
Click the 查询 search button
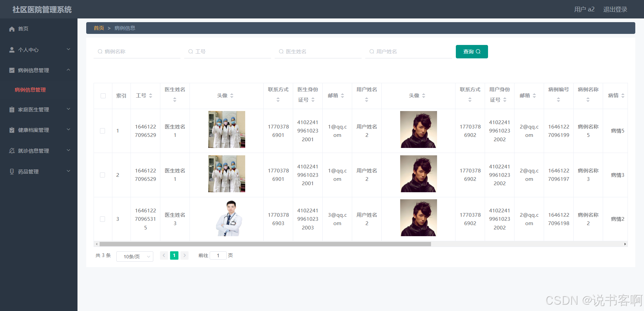coord(472,52)
